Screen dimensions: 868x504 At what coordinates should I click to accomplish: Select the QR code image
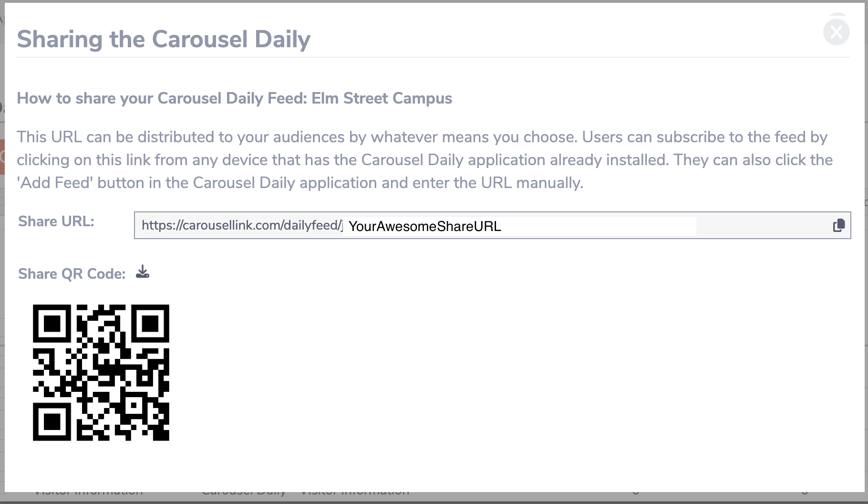(x=101, y=372)
